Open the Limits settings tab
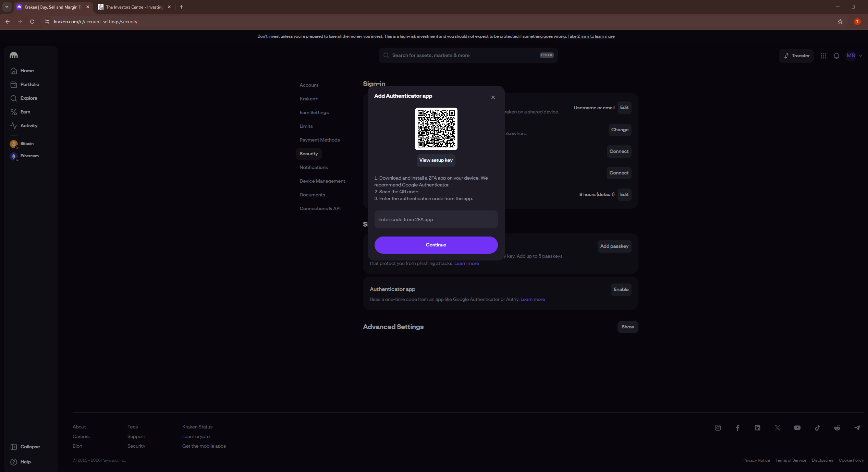The width and height of the screenshot is (868, 472). pos(306,126)
